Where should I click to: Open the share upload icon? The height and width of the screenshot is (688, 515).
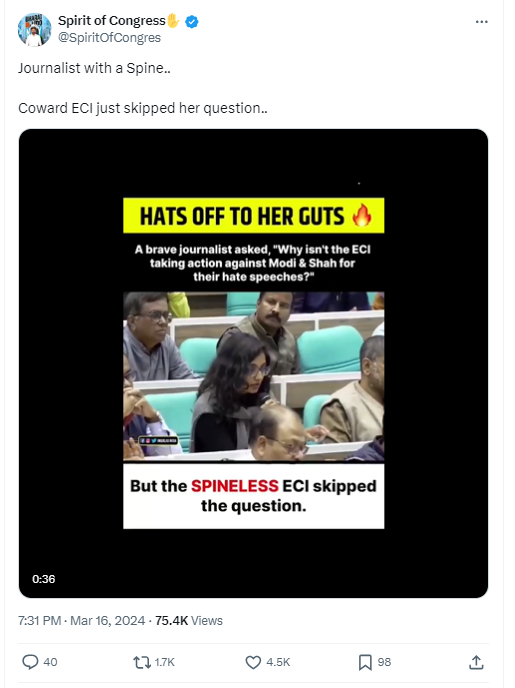click(x=476, y=662)
